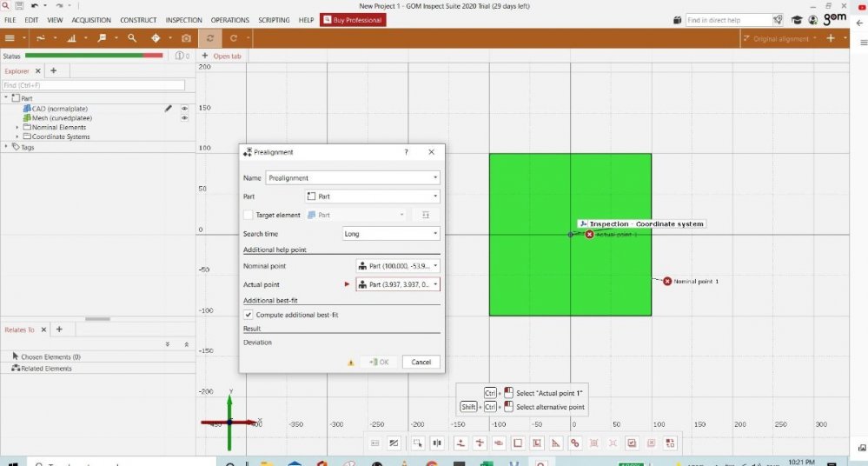This screenshot has height=466, width=868.
Task: Open the Nominal point dropdown
Action: (x=397, y=266)
